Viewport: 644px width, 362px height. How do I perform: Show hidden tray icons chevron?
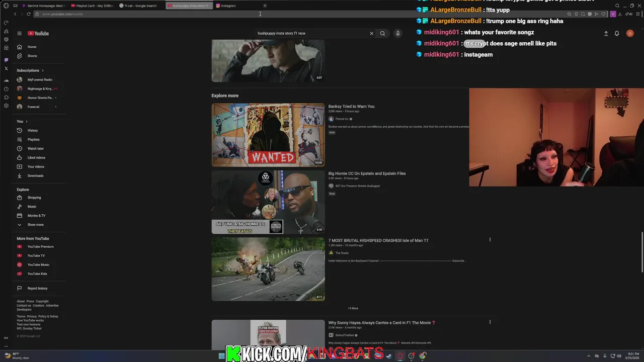click(x=589, y=356)
